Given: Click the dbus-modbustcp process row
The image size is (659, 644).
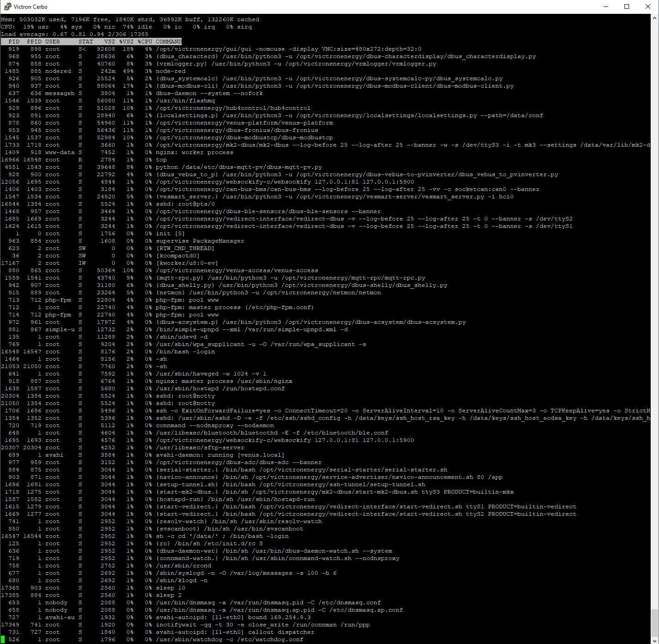Looking at the screenshot, I should coord(167,137).
